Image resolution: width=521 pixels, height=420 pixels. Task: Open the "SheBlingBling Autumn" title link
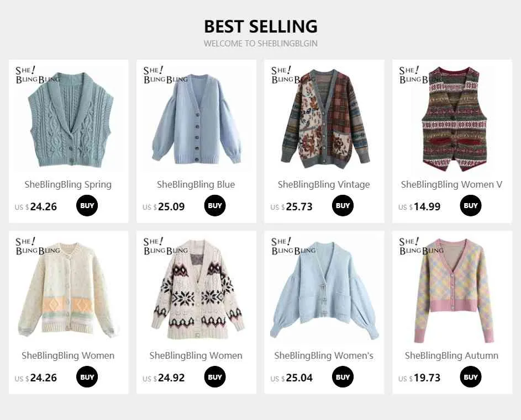click(x=451, y=356)
